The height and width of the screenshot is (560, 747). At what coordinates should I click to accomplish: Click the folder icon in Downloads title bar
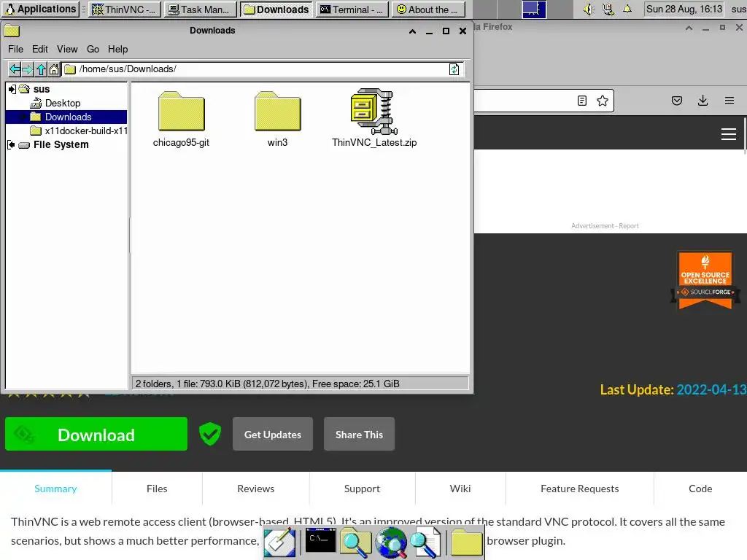[x=12, y=31]
